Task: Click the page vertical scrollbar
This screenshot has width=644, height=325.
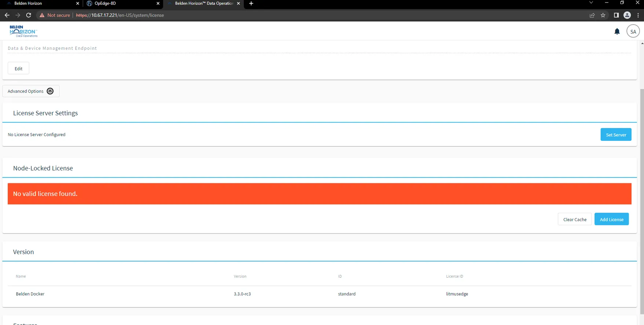Action: click(642, 202)
